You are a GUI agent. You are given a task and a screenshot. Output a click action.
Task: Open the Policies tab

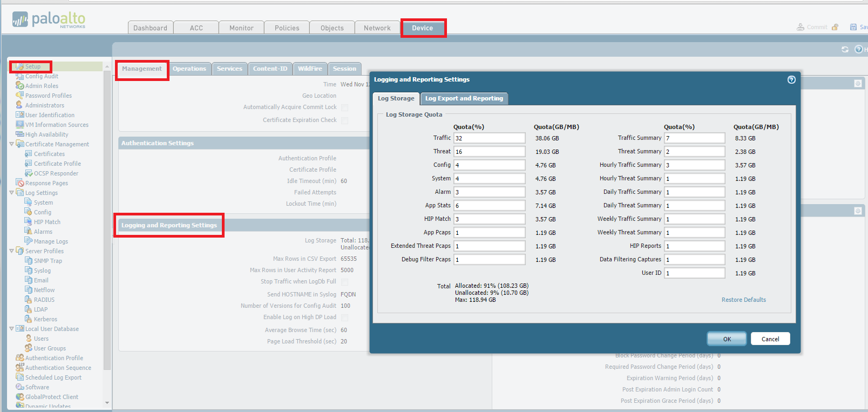287,28
